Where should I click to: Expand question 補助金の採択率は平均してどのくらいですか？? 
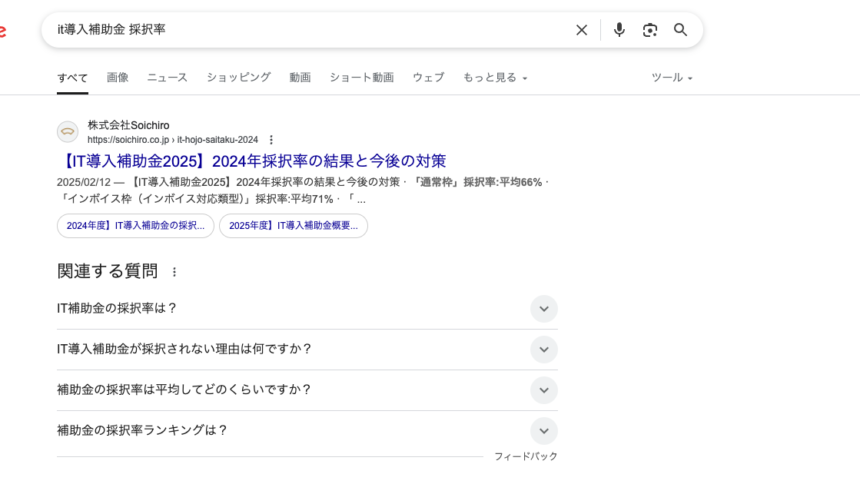pyautogui.click(x=307, y=390)
